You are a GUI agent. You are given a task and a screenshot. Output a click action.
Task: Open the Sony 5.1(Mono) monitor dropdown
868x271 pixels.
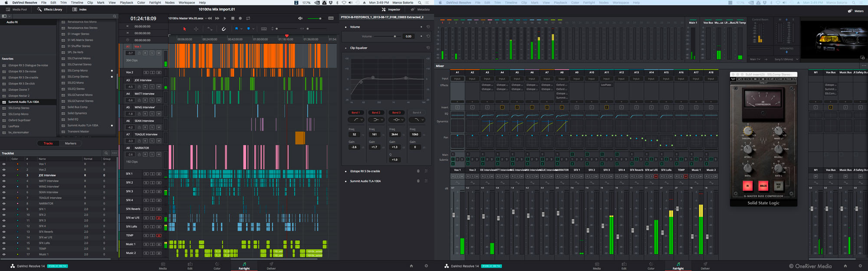[x=786, y=59]
